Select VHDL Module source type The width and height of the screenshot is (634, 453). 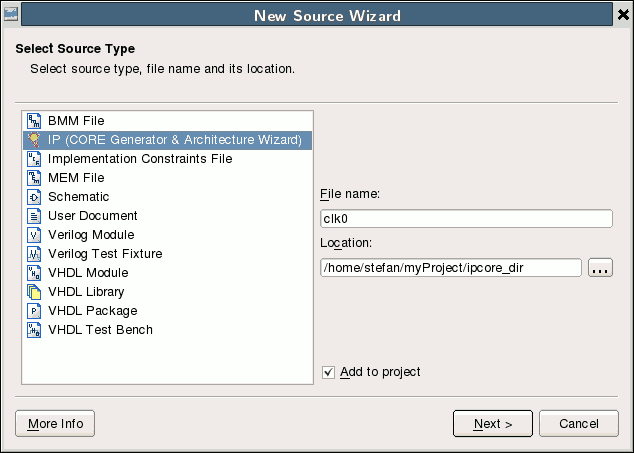88,273
